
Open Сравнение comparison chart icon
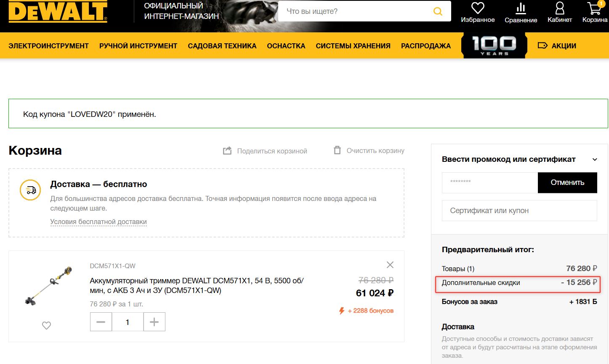pos(521,8)
